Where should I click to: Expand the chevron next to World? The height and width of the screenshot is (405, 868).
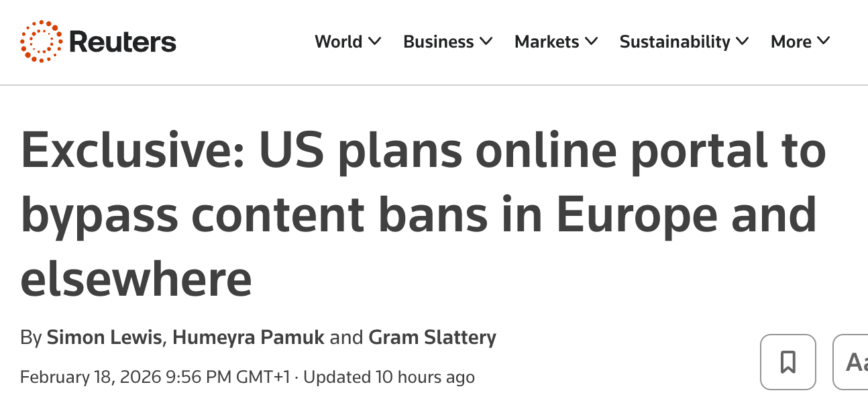click(375, 42)
